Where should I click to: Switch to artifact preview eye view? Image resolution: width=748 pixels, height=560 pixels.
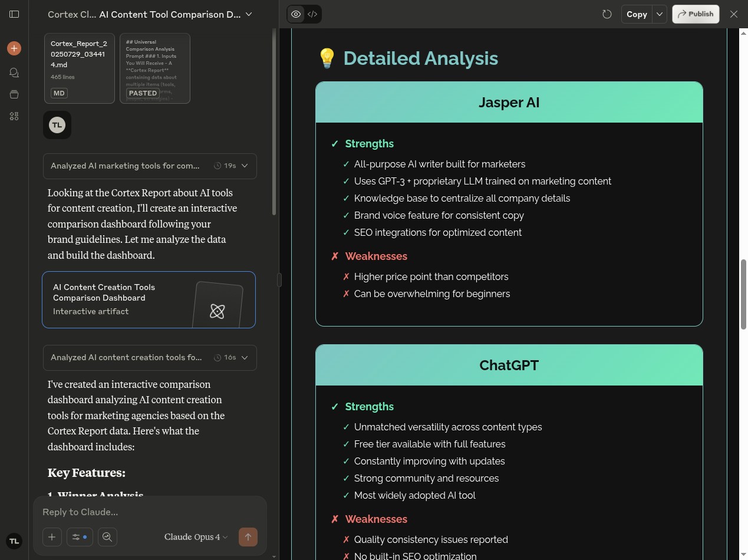(x=296, y=14)
